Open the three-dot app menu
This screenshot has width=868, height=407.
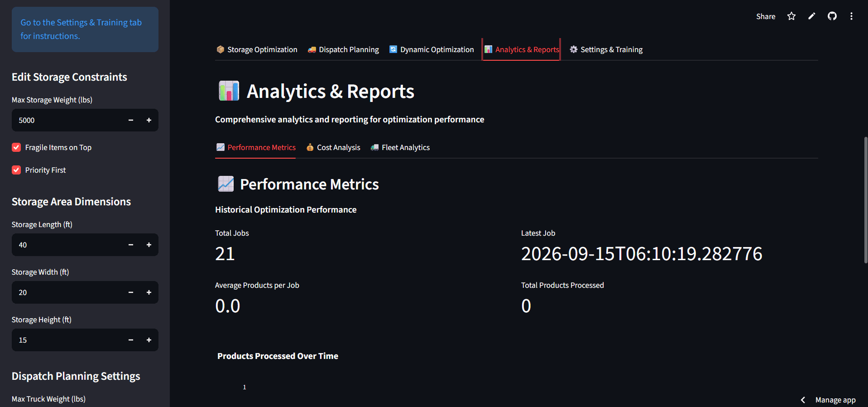[851, 16]
